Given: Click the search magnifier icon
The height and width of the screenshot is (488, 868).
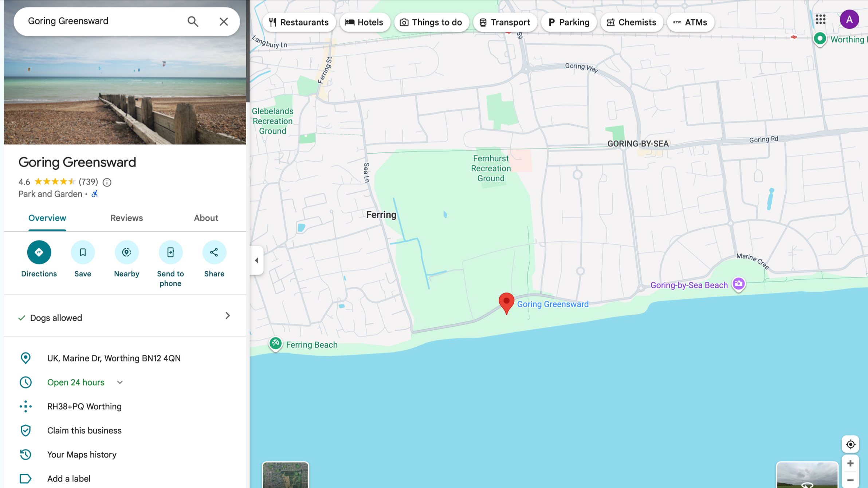Looking at the screenshot, I should pos(193,21).
